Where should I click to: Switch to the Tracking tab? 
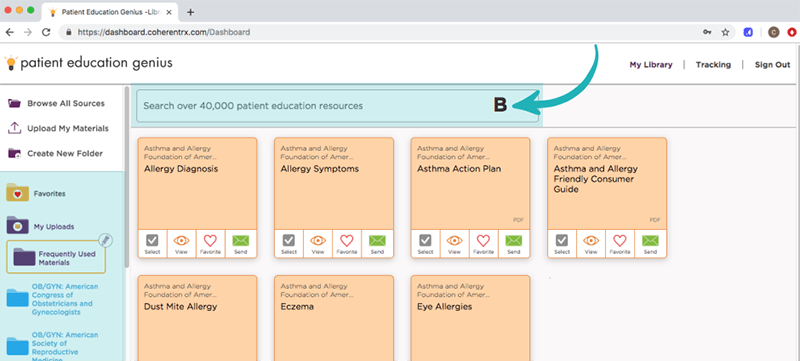click(713, 65)
